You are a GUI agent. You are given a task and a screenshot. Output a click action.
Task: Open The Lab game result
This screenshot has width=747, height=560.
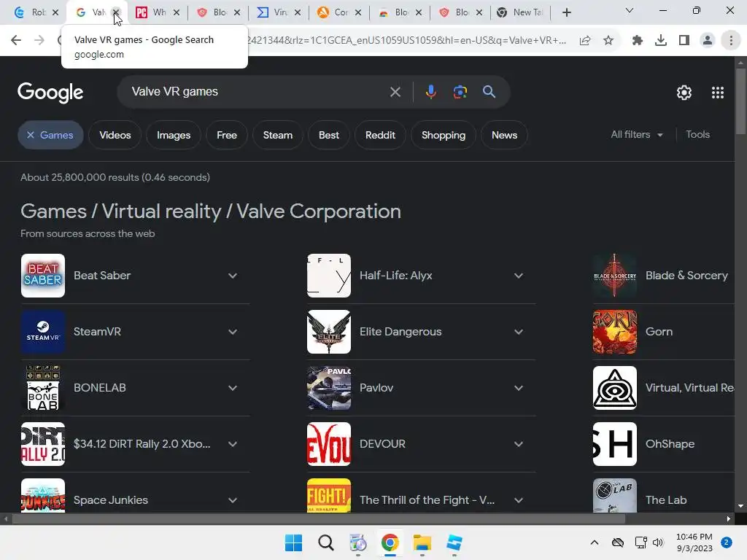pyautogui.click(x=664, y=496)
